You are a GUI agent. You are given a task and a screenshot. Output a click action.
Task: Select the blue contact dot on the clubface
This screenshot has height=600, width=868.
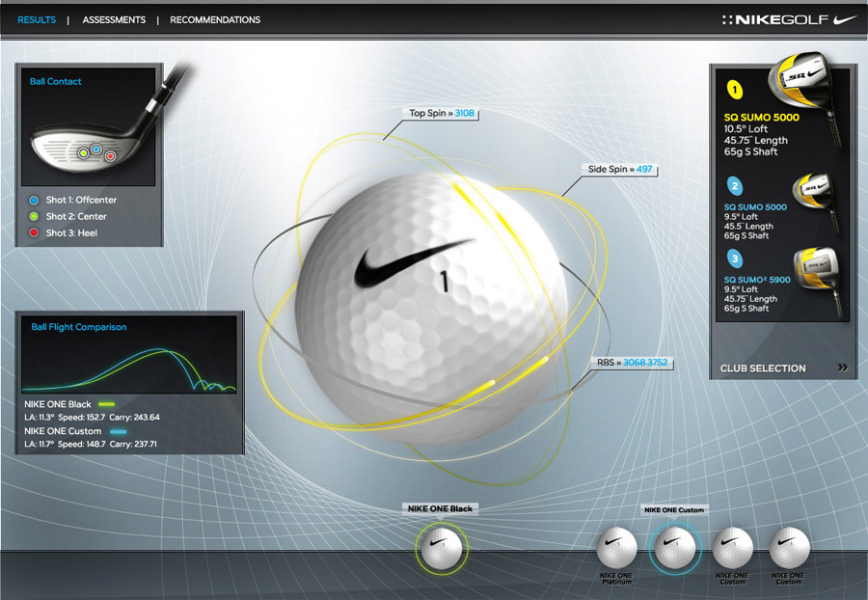[x=95, y=149]
